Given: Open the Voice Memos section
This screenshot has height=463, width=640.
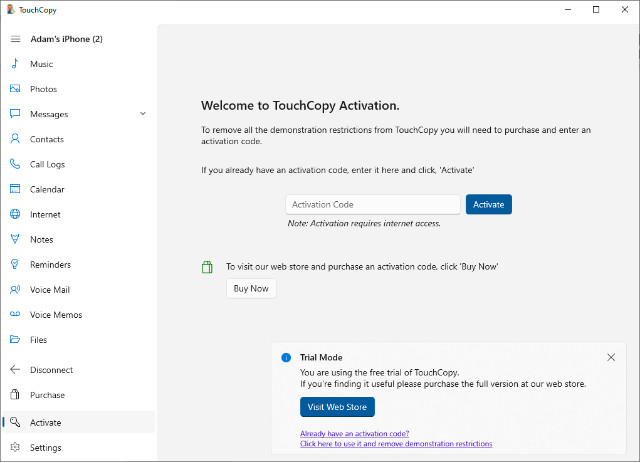Looking at the screenshot, I should pos(79,315).
